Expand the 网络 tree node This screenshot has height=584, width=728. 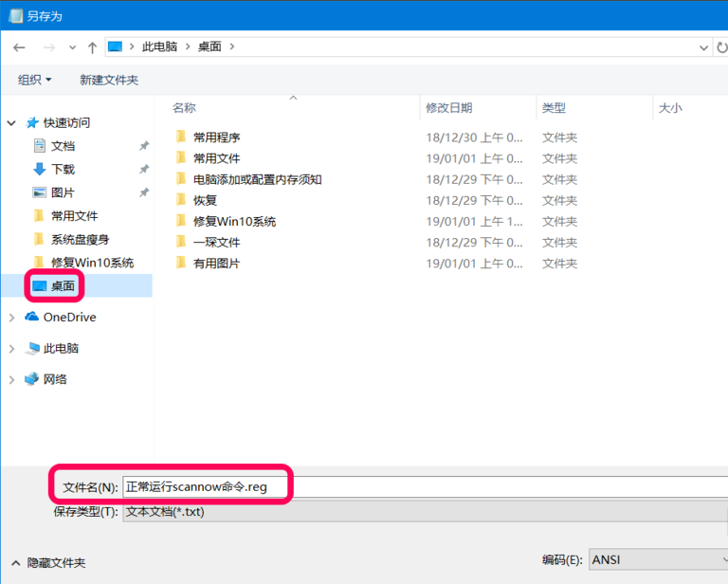11,380
